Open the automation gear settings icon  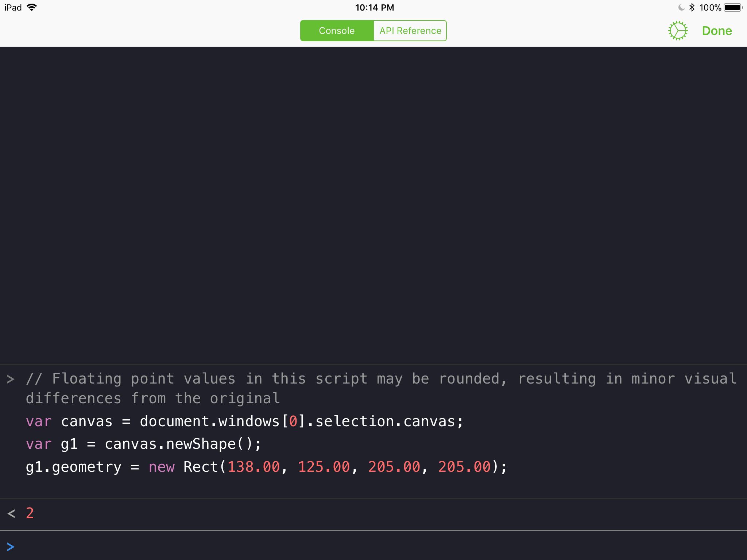pyautogui.click(x=678, y=31)
